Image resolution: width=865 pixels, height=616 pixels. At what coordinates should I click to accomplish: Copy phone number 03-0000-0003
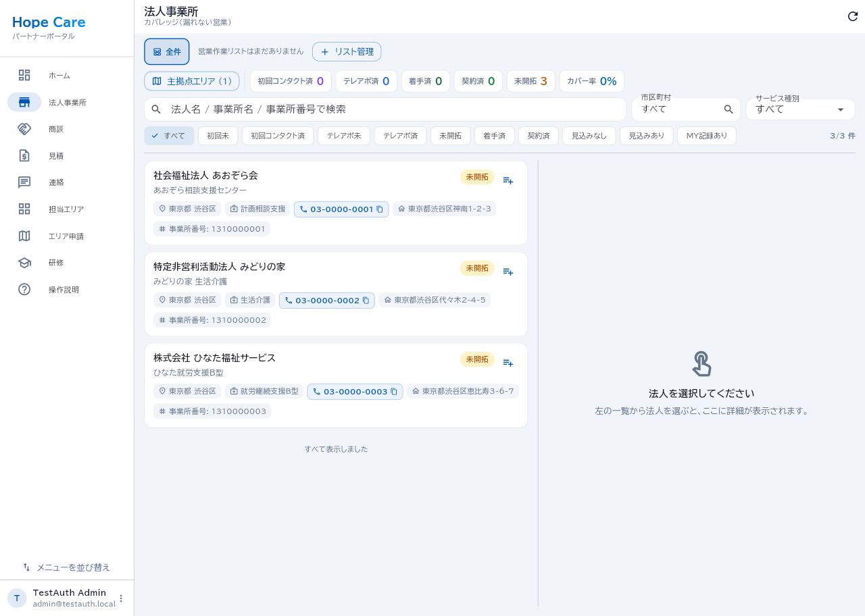(x=394, y=392)
